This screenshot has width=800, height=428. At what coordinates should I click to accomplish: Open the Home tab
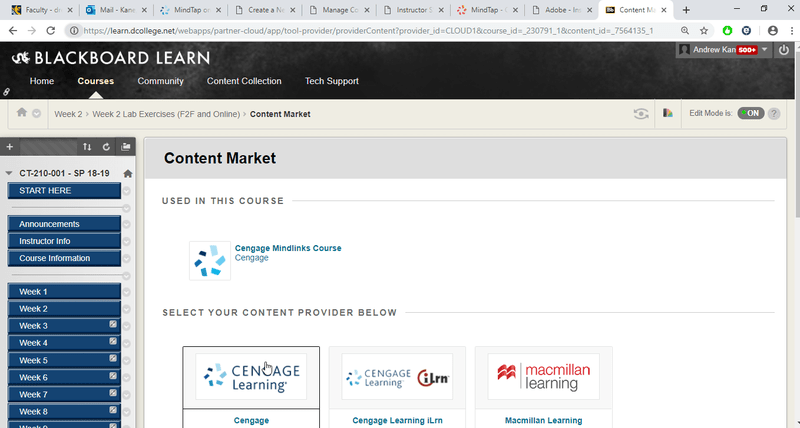[x=42, y=81]
